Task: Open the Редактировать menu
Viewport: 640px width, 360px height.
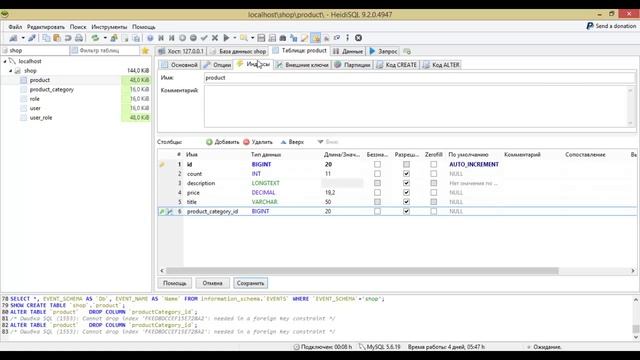Action: (46, 27)
